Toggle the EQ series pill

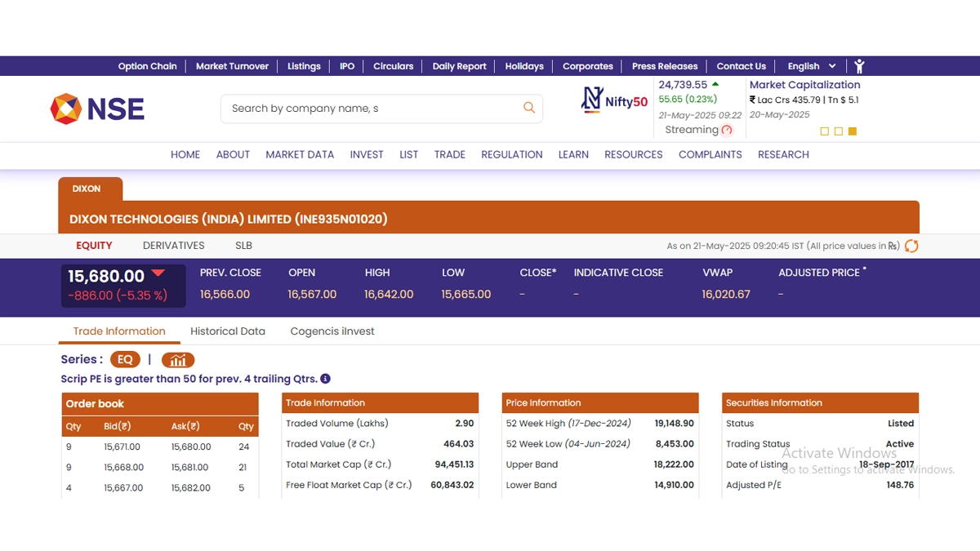(126, 360)
